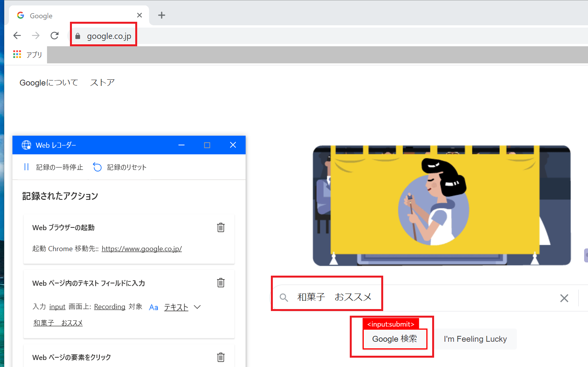Delete the Web ブラウザーの起動 action
This screenshot has width=588, height=367.
point(221,227)
